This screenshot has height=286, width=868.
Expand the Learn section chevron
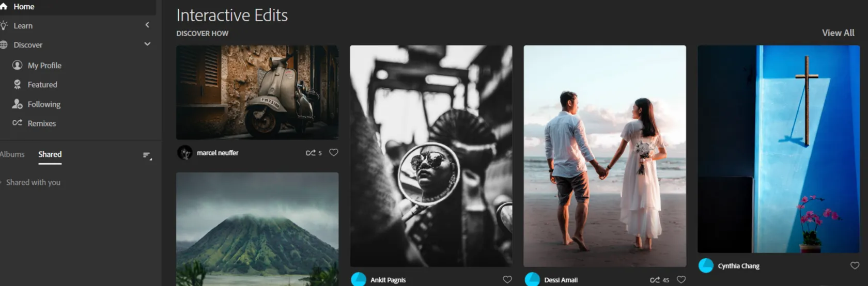147,25
